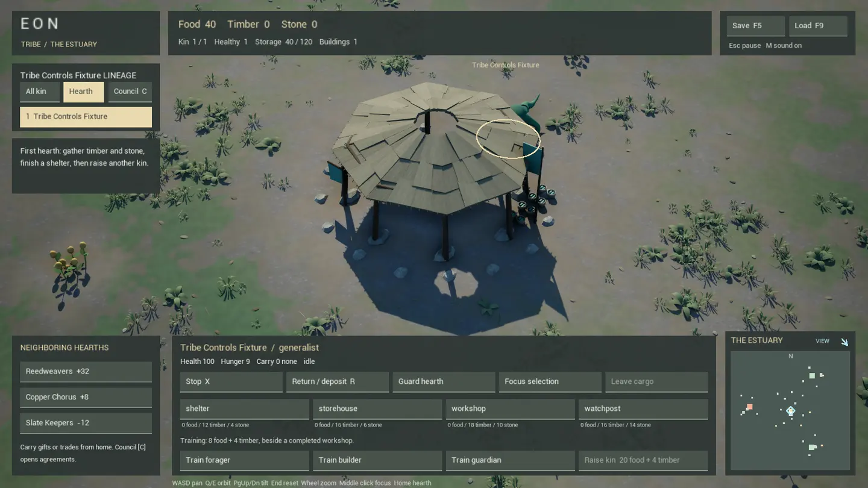Click Train guardian

tap(511, 460)
